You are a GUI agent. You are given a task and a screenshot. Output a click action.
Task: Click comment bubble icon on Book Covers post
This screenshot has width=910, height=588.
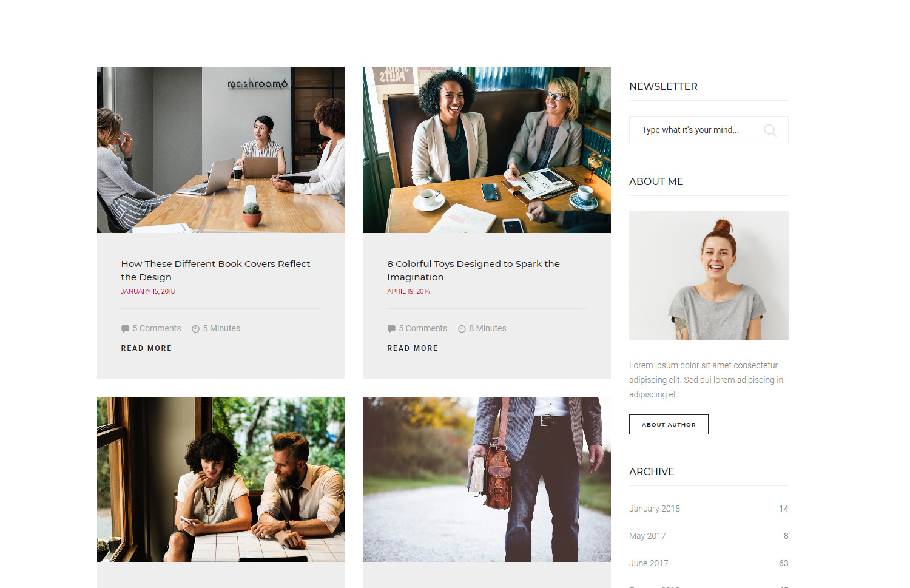125,329
